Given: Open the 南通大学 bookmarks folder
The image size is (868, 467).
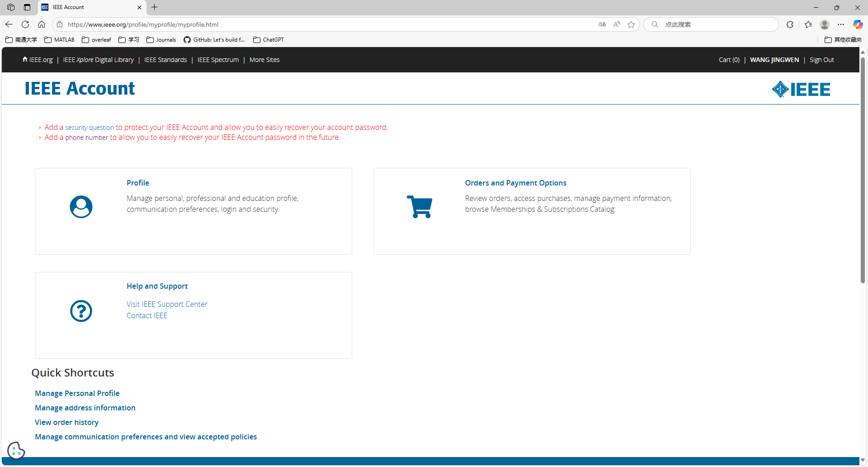Looking at the screenshot, I should (x=21, y=40).
